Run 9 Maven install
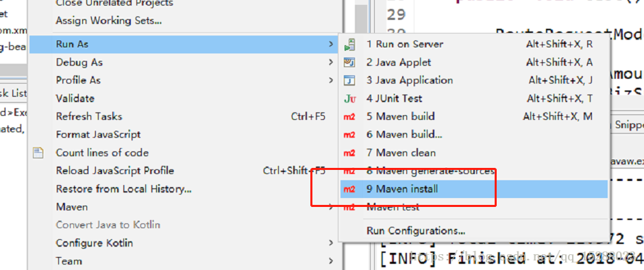644x270 pixels. point(474,189)
